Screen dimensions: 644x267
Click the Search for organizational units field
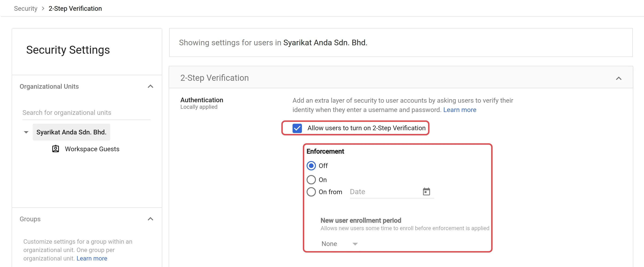[x=86, y=113]
